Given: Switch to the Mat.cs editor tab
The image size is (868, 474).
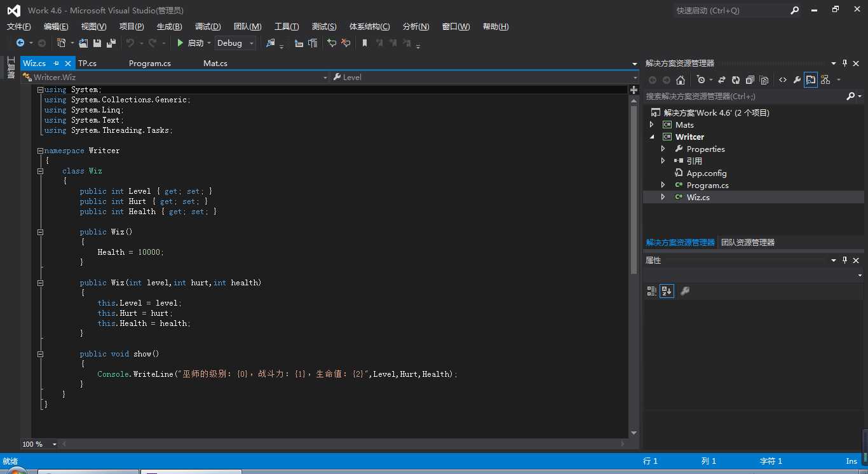Looking at the screenshot, I should (x=215, y=64).
